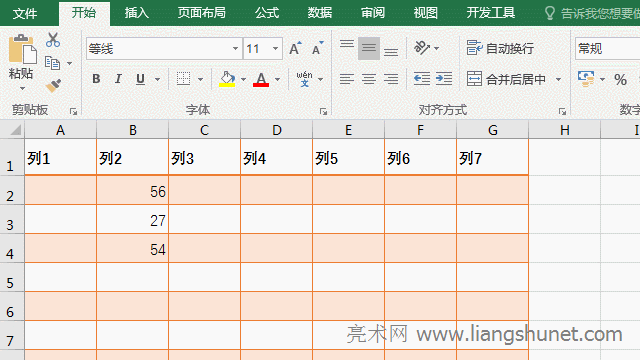This screenshot has height=360, width=640.
Task: Click the select-all corner triangle
Action: (16, 130)
